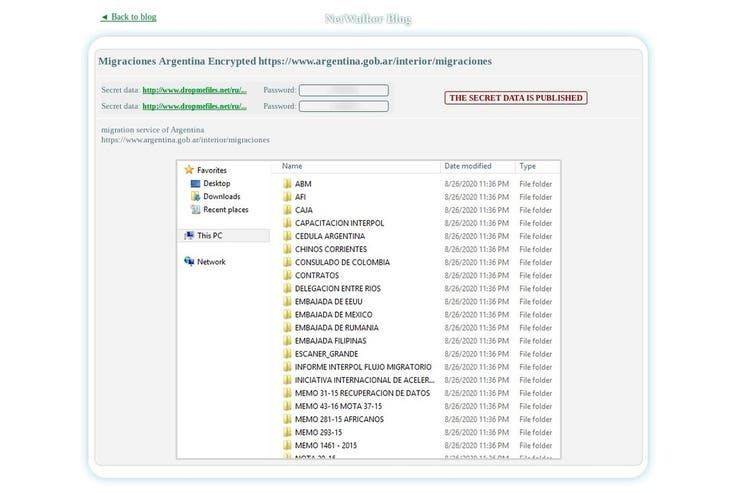Click the CHINOS CORRIENTES folder icon
The width and height of the screenshot is (740, 493).
287,249
